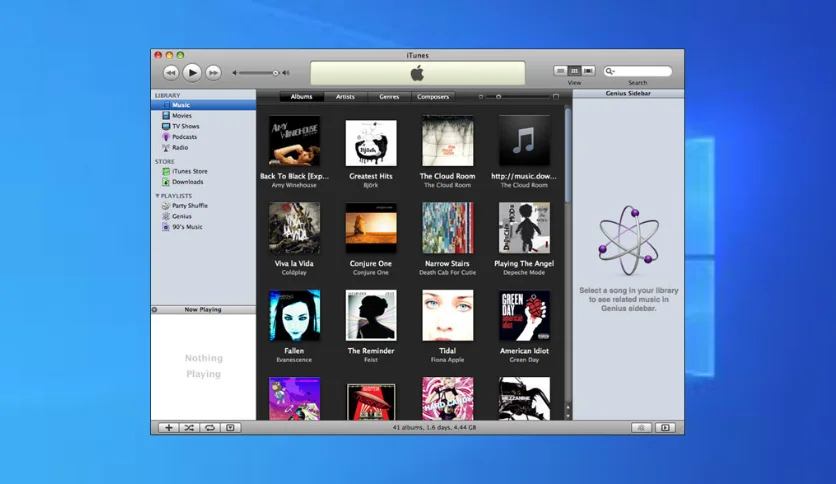Image resolution: width=836 pixels, height=484 pixels.
Task: Switch to Cover Flow view
Action: 588,71
